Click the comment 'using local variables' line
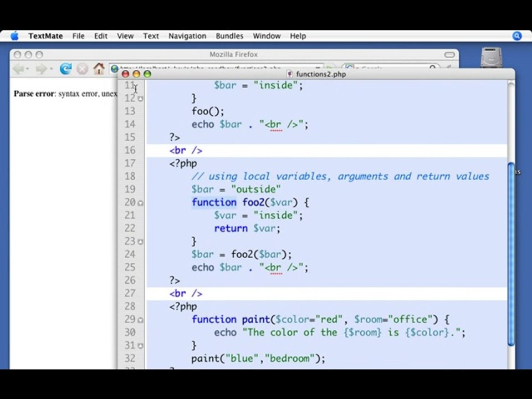 coord(340,176)
